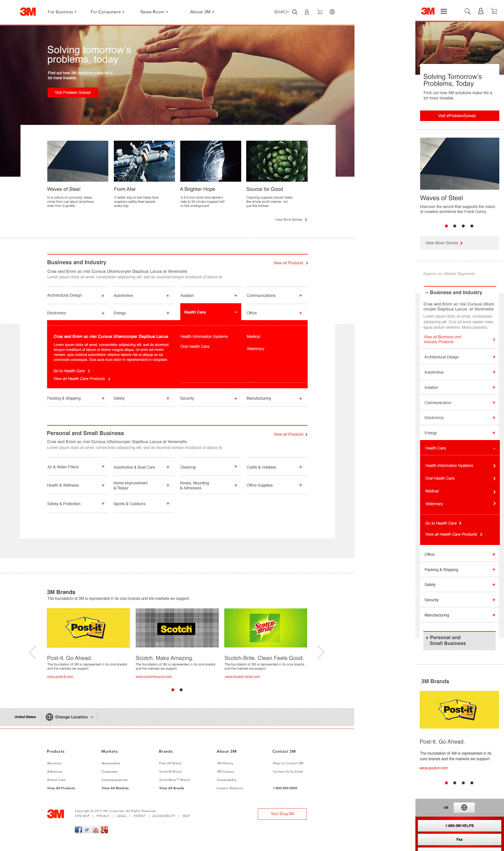
Task: Click the Google Plus icon in footer
Action: [x=104, y=830]
